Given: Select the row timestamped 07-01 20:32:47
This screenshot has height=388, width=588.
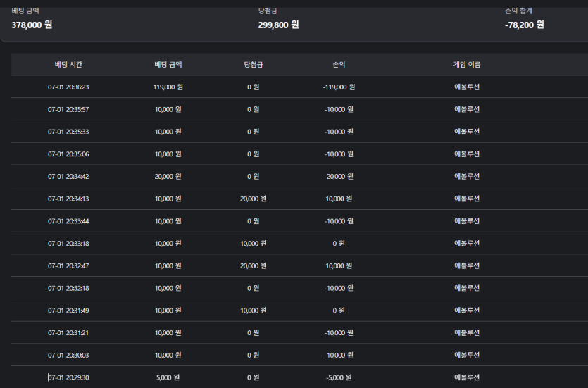Looking at the screenshot, I should (299, 265).
